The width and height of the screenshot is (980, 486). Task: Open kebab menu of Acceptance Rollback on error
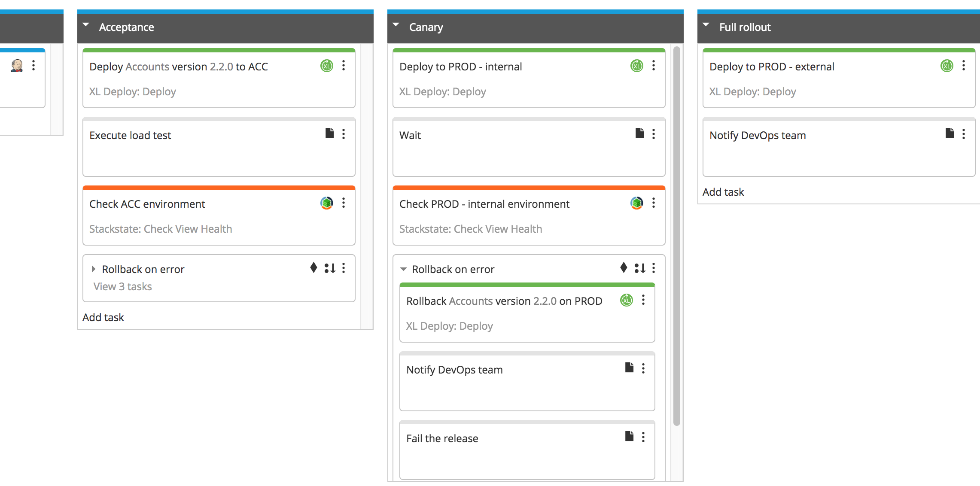[x=344, y=268]
